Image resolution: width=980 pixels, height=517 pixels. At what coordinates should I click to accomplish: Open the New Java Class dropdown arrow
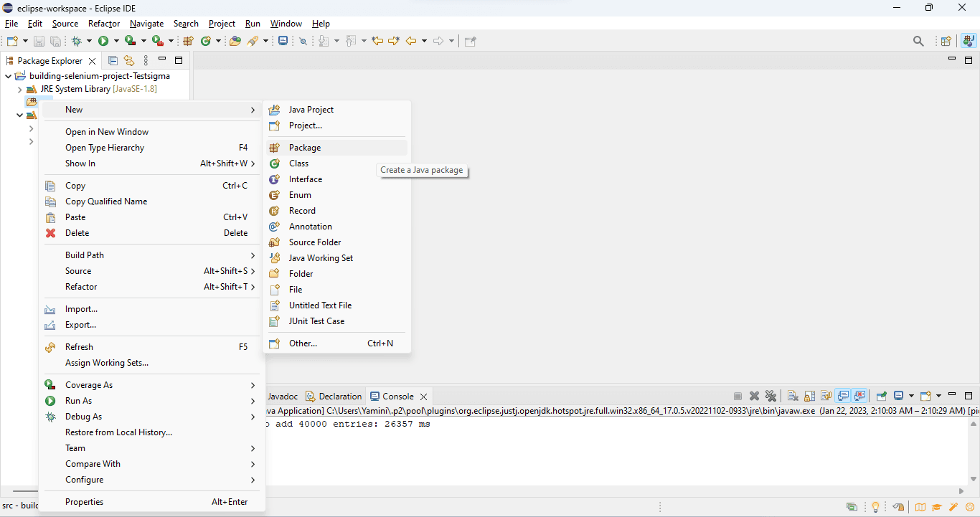(x=218, y=41)
